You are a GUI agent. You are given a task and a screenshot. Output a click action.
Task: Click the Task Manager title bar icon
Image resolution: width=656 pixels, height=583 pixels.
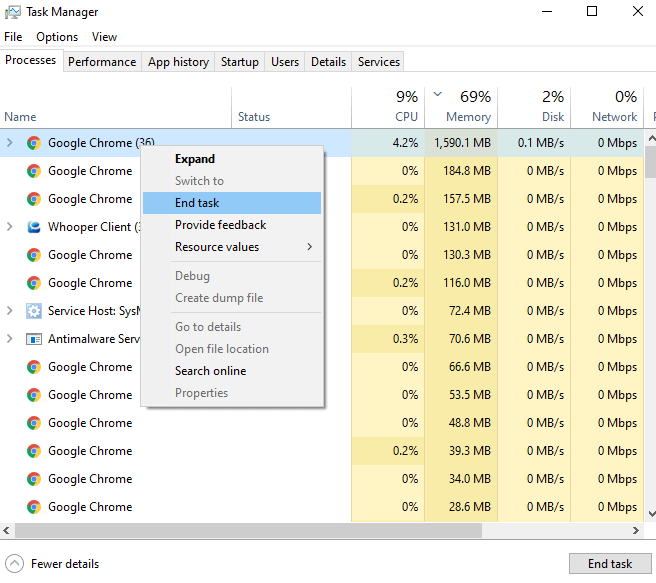pos(13,12)
